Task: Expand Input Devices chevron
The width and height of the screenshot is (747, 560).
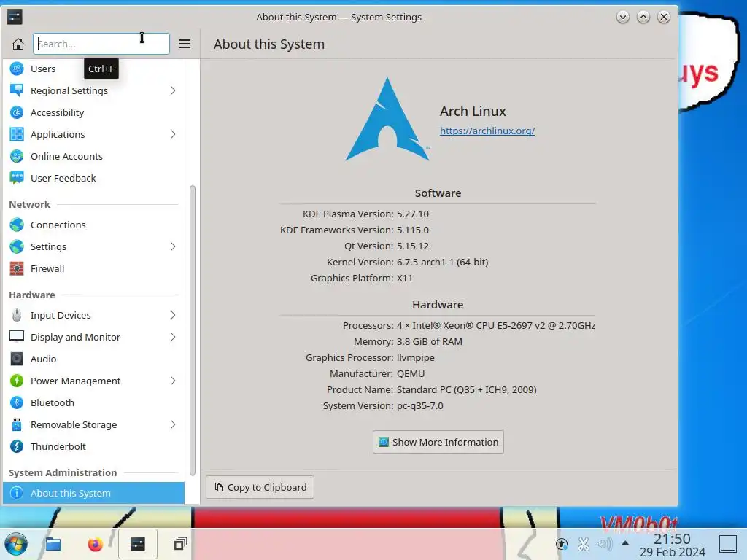Action: 172,315
